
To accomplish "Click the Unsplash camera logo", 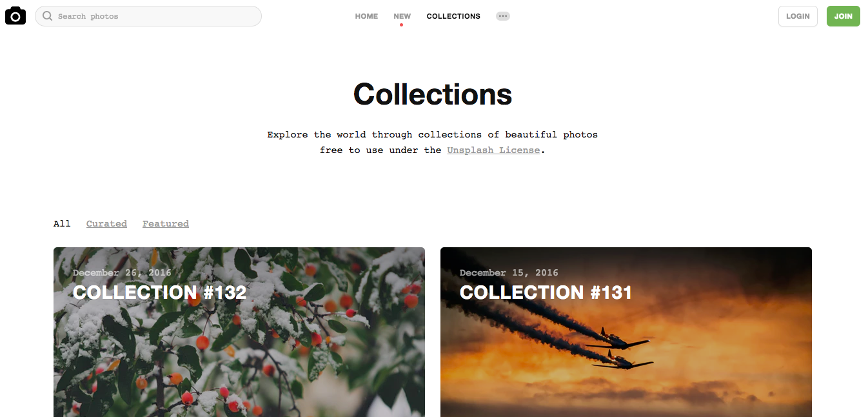I will pyautogui.click(x=15, y=15).
